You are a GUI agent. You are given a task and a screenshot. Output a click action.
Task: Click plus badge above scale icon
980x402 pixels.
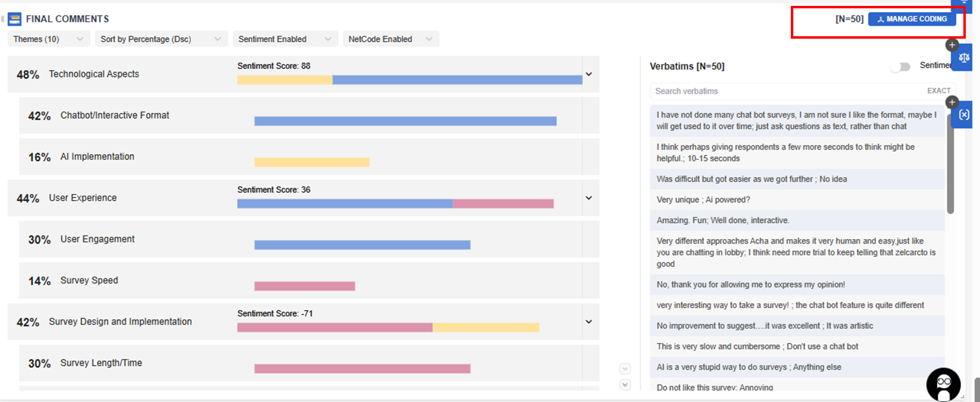[x=952, y=45]
